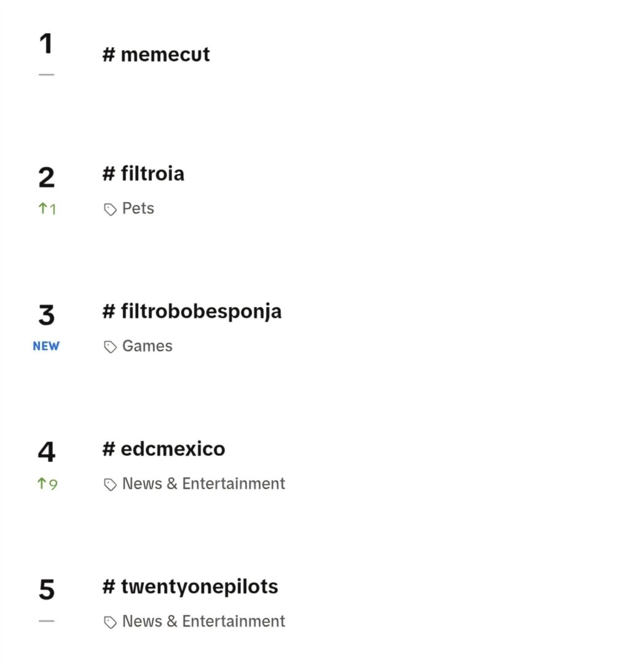Click rank number 4
Image resolution: width=629 pixels, height=672 pixels.
[x=46, y=452]
